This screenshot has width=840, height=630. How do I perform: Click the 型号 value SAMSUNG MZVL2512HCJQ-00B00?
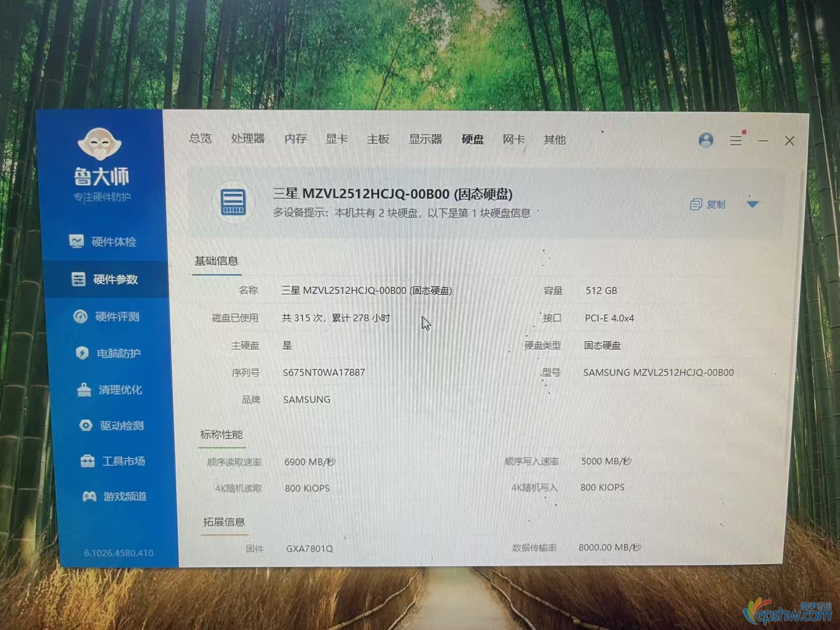(658, 372)
